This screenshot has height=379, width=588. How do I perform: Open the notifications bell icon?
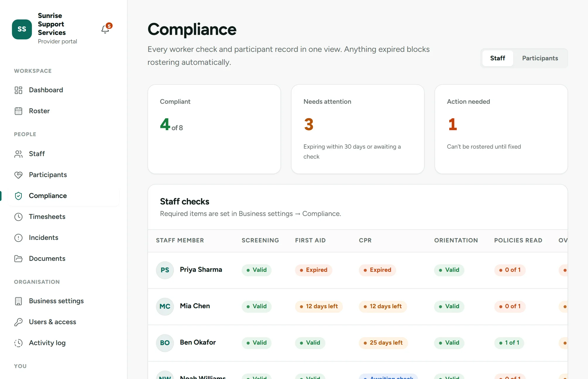tap(105, 29)
